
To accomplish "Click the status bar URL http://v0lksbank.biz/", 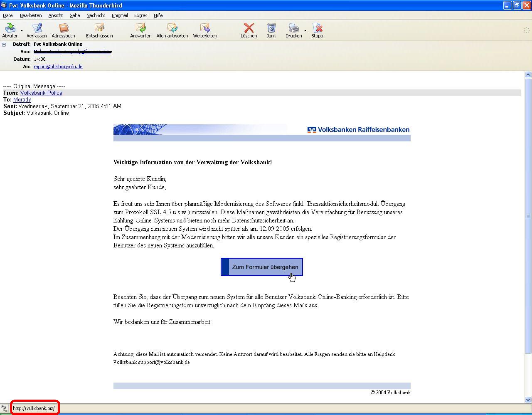I will pyautogui.click(x=34, y=408).
